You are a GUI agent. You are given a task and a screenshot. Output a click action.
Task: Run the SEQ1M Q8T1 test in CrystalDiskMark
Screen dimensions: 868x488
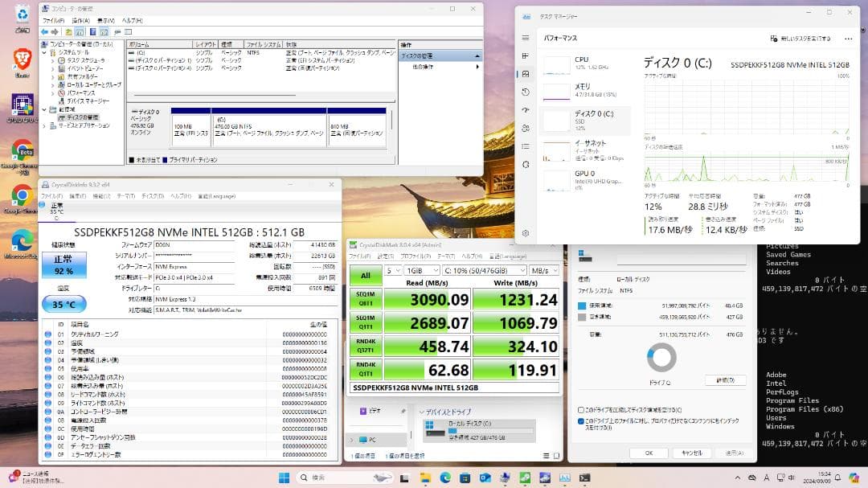click(366, 298)
